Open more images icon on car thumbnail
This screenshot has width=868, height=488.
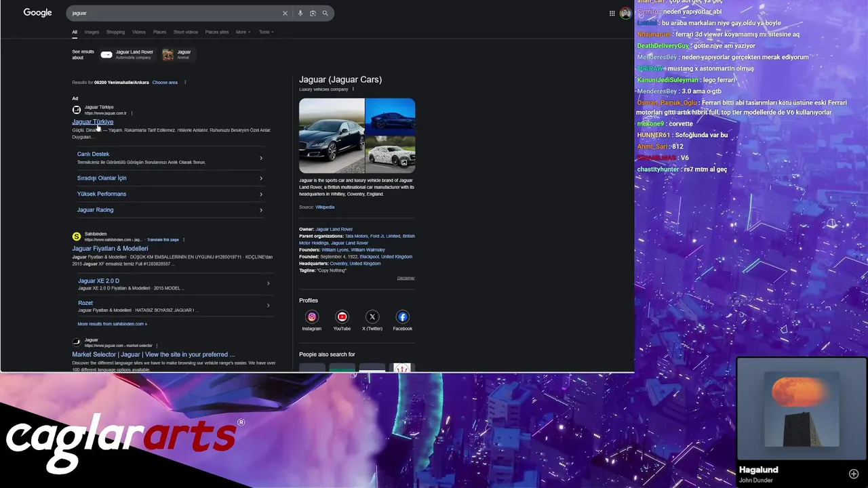pos(404,163)
